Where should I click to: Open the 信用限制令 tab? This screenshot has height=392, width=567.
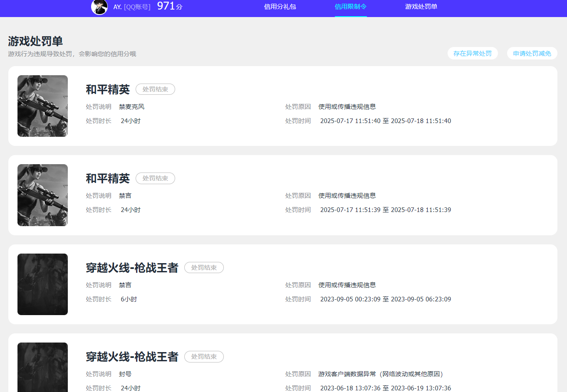coord(350,7)
